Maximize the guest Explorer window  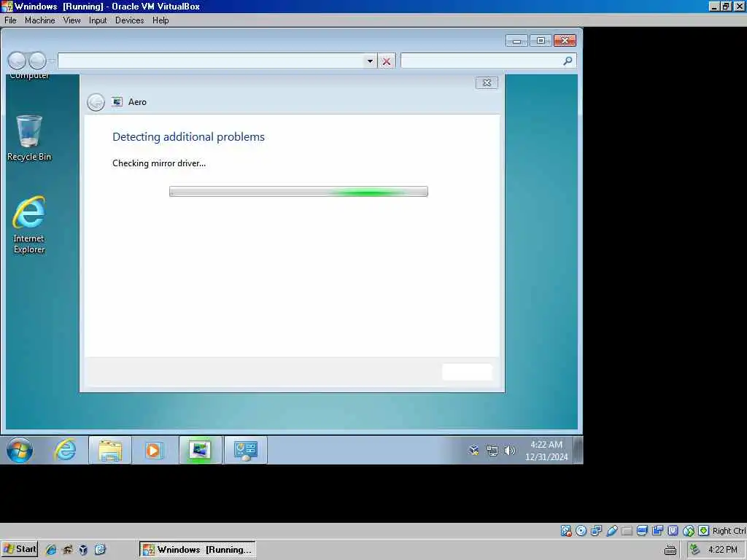[x=541, y=41]
